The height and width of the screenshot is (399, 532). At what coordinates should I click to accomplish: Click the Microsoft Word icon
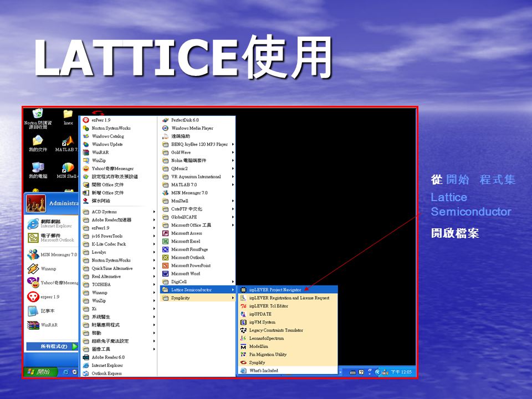pos(165,274)
